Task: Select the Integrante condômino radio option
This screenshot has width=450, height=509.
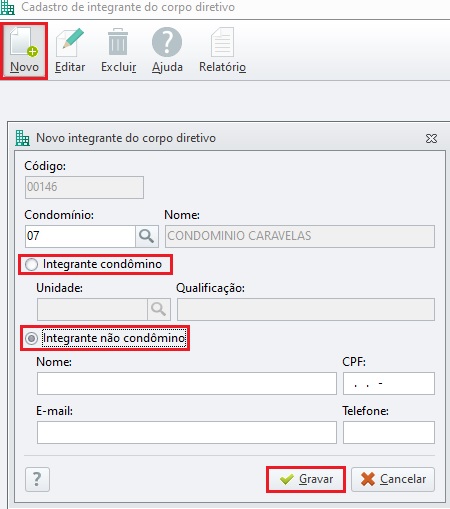Action: (31, 265)
